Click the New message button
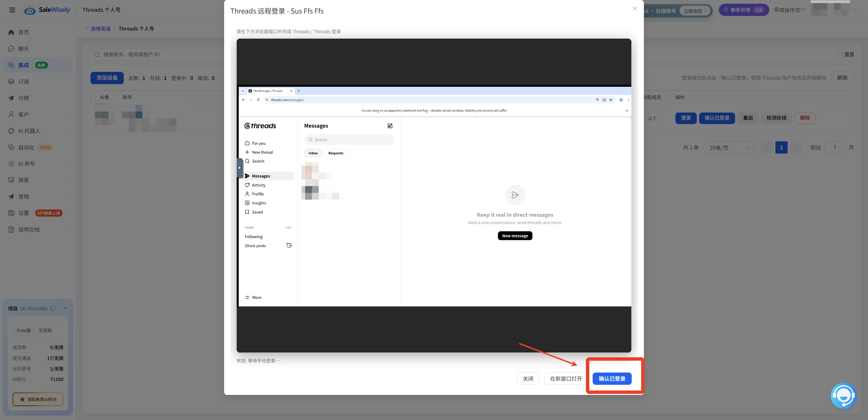The height and width of the screenshot is (420, 868). click(x=515, y=236)
